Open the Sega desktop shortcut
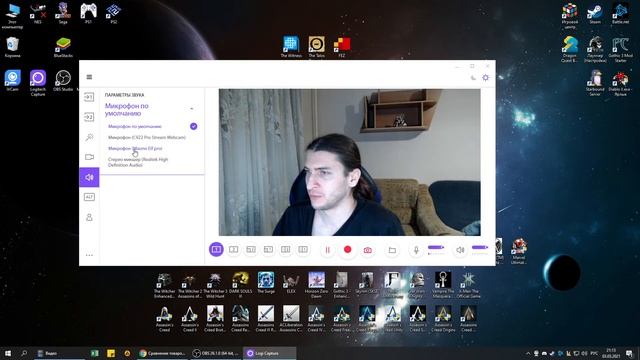 (63, 13)
